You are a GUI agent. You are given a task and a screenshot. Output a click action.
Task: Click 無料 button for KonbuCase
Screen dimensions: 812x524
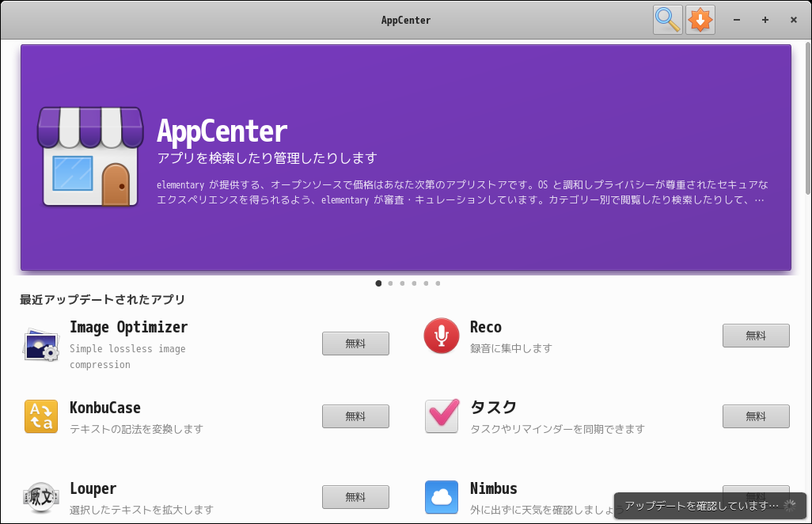pos(355,416)
